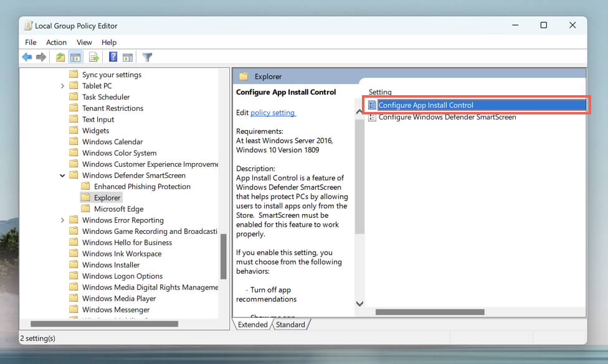Expand the Windows Error Reporting node
Image resolution: width=608 pixels, height=364 pixels.
tap(62, 220)
